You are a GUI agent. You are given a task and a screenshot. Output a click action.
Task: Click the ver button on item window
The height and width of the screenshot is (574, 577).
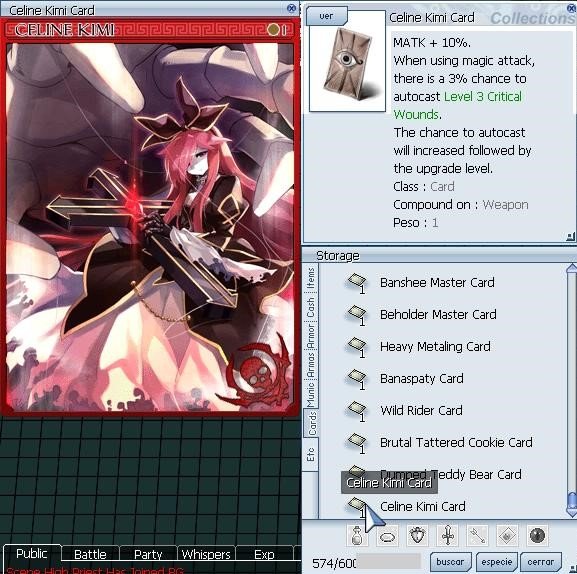click(x=326, y=16)
